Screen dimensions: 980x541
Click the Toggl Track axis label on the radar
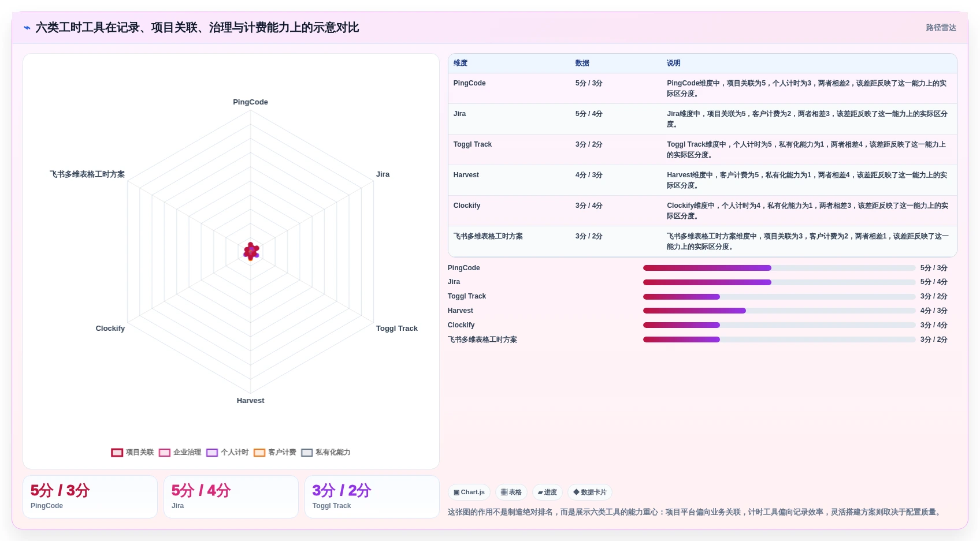396,329
